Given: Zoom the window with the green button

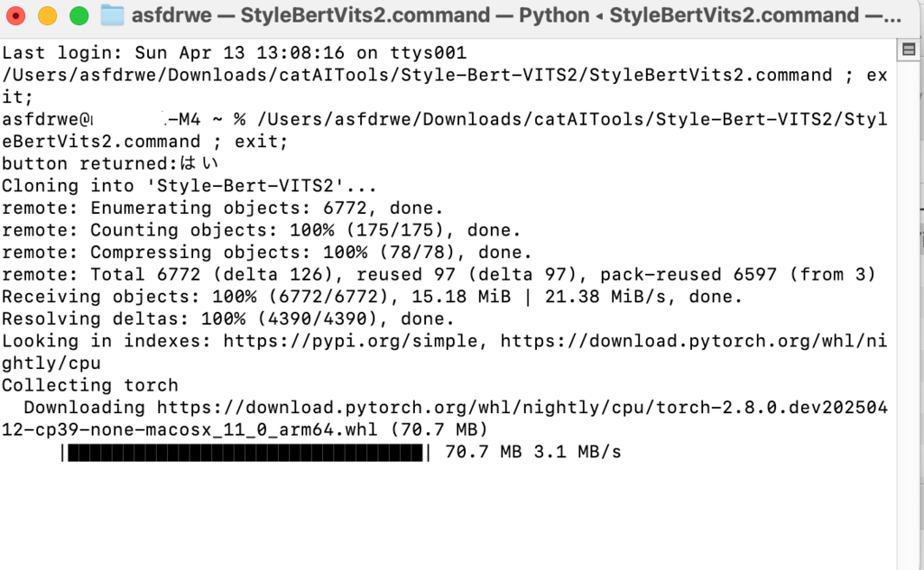Looking at the screenshot, I should (79, 16).
